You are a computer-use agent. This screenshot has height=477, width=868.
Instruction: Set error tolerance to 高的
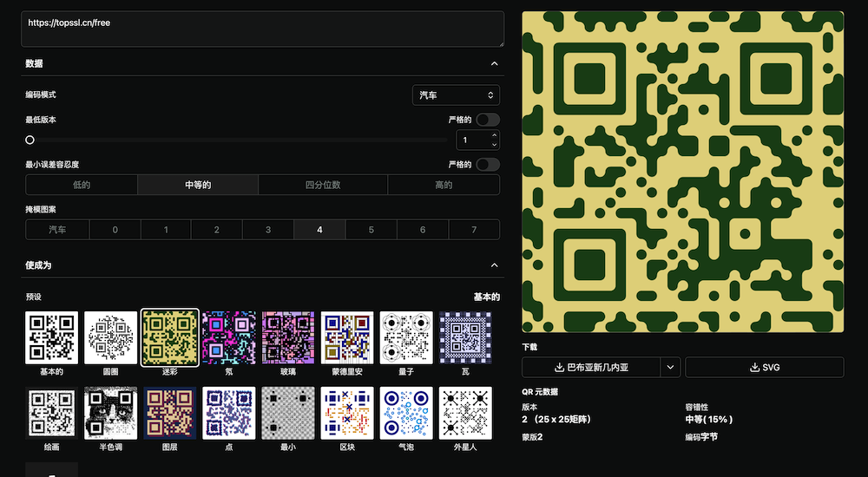(444, 185)
